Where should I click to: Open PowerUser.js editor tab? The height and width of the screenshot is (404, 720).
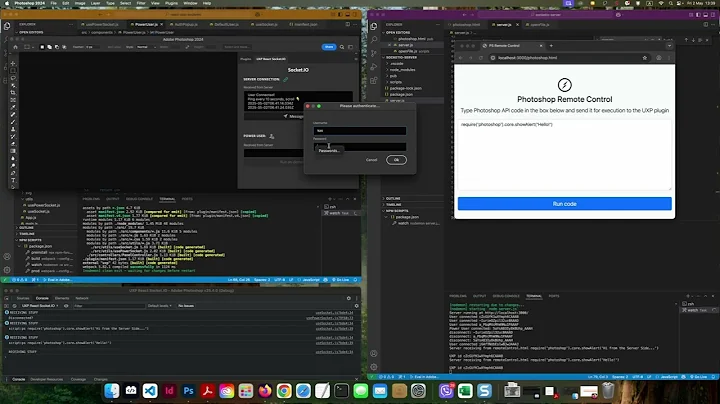(146, 24)
